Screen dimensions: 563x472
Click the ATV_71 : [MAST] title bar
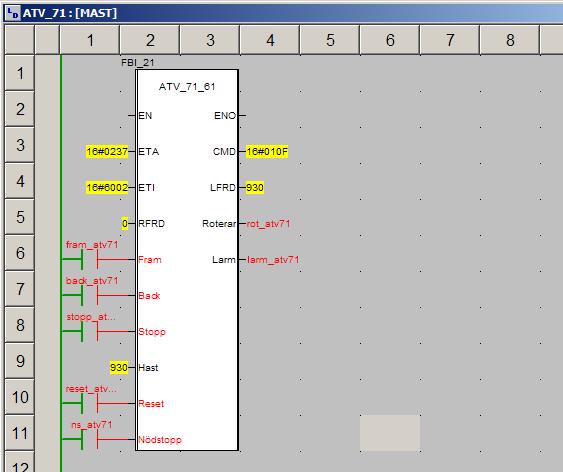[x=283, y=13]
